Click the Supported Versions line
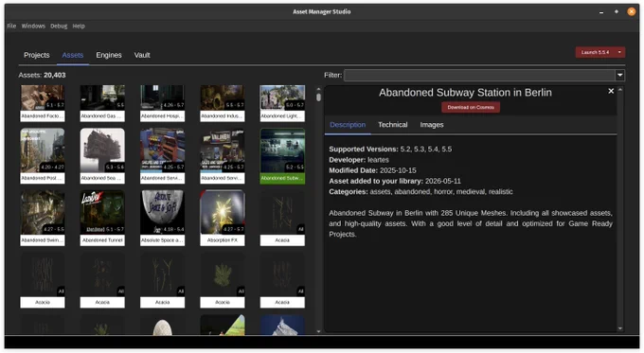 point(390,149)
